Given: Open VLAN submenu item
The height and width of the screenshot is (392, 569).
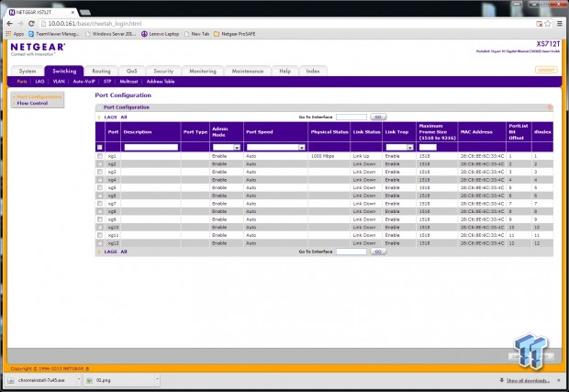Looking at the screenshot, I should pyautogui.click(x=59, y=82).
